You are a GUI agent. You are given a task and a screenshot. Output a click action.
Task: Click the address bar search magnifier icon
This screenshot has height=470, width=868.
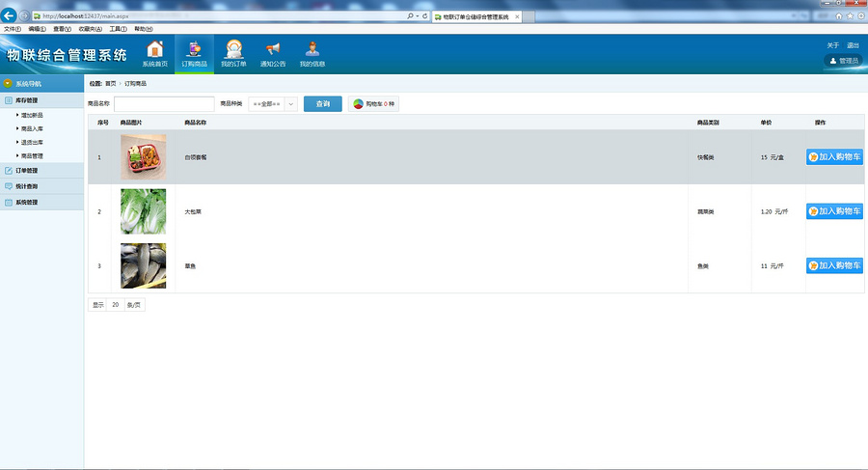[410, 16]
